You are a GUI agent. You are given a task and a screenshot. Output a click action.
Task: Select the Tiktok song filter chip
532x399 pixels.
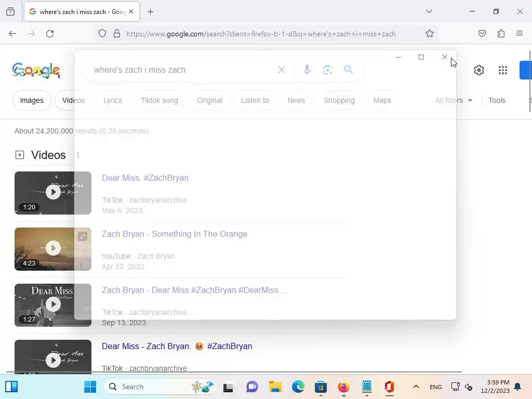pos(159,100)
